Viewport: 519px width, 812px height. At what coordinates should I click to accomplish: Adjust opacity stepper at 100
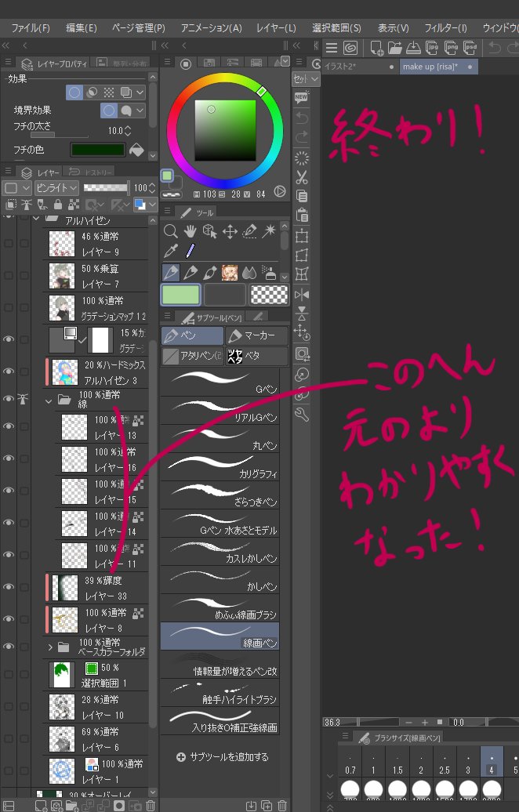(152, 187)
